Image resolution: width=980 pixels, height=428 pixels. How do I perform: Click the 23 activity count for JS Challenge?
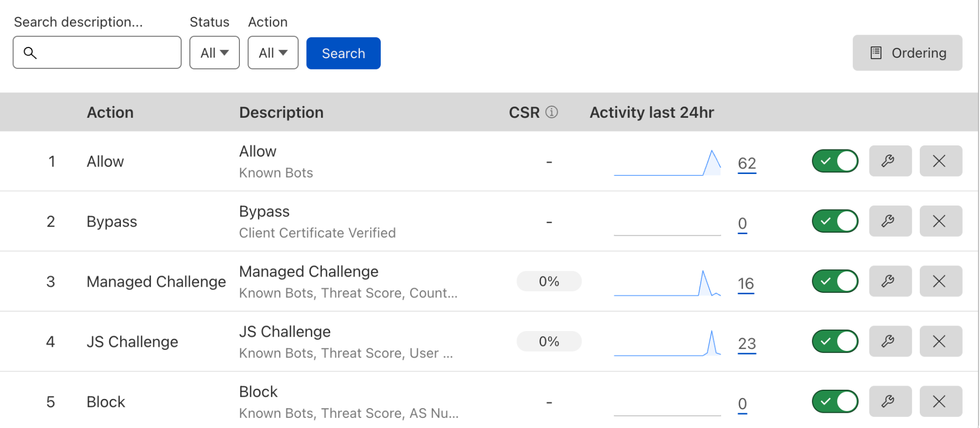click(x=746, y=344)
